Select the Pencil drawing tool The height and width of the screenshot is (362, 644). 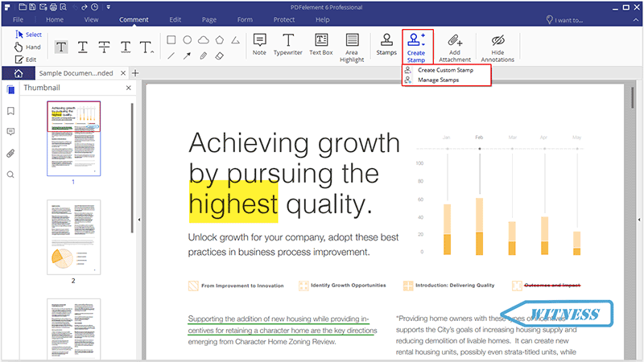[x=204, y=56]
